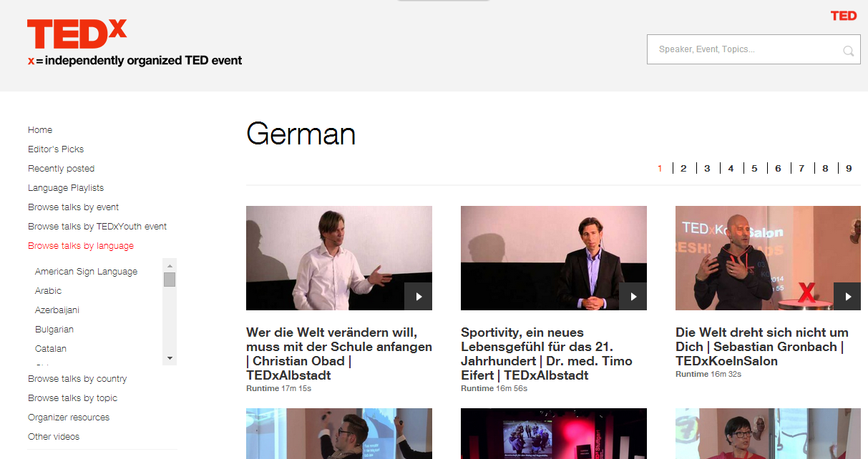Open second-row thumbnail below Timo Eifert talk

click(554, 433)
